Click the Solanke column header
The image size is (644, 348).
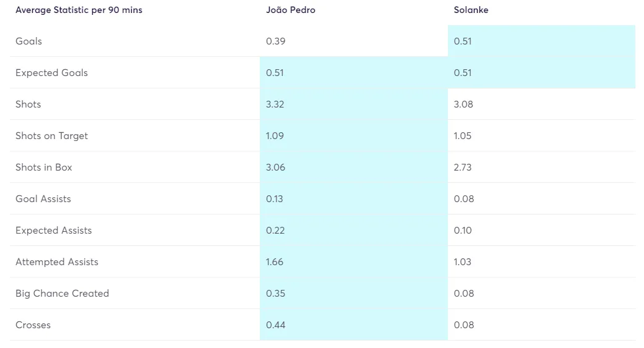tap(471, 10)
